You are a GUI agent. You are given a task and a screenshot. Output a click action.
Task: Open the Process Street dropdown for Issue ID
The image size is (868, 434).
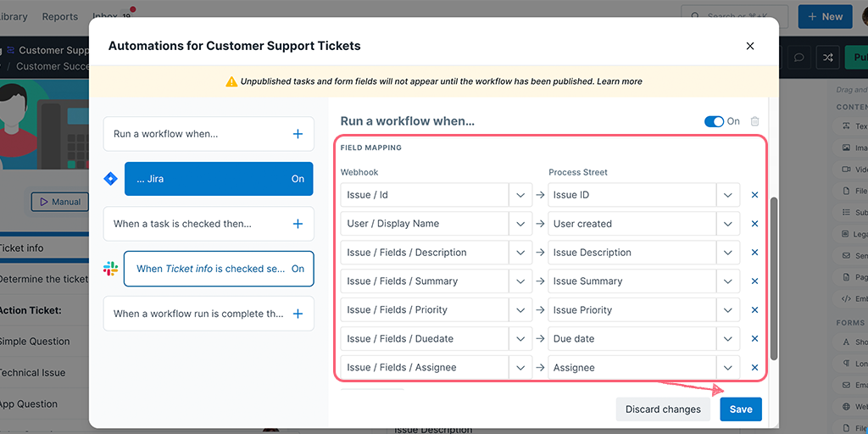(728, 195)
